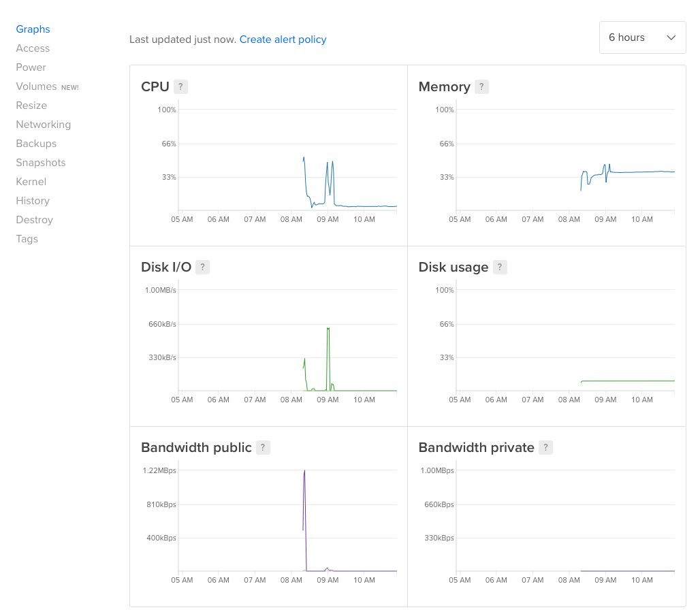700x614 pixels.
Task: Open the Snapshots section
Action: click(x=41, y=163)
